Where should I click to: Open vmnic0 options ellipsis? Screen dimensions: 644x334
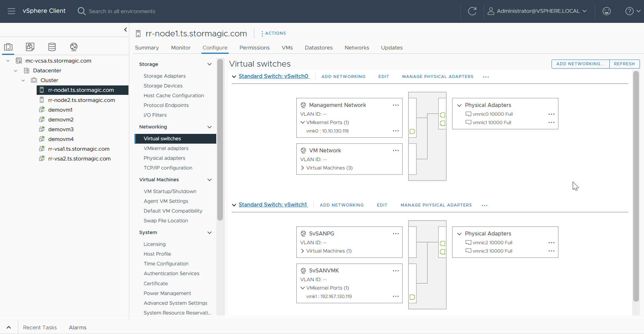[x=551, y=114]
